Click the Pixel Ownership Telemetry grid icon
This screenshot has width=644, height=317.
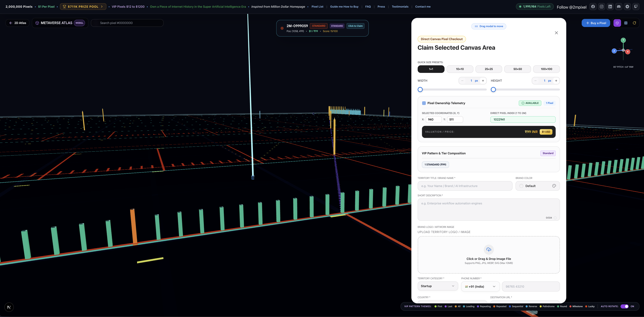coord(424,103)
